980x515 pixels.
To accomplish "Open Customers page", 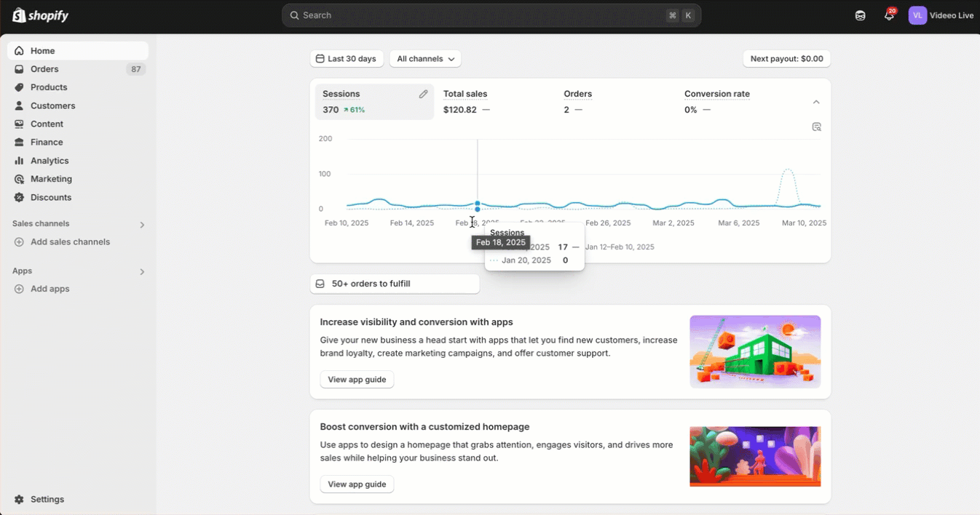I will pos(78,105).
